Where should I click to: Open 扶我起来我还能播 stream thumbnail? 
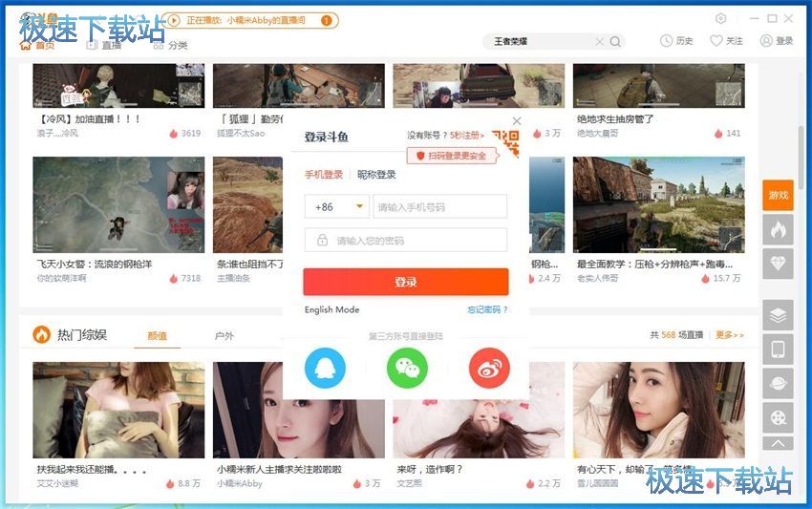118,410
